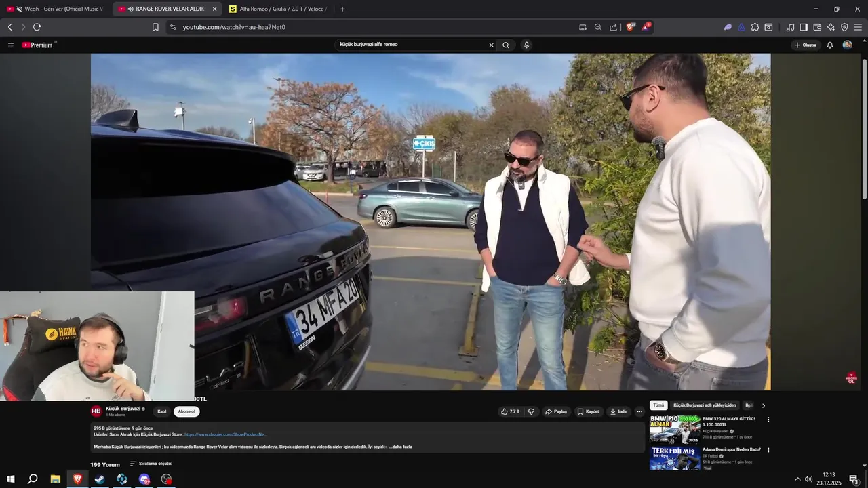Open the Brave Wallet icon

[x=817, y=27]
